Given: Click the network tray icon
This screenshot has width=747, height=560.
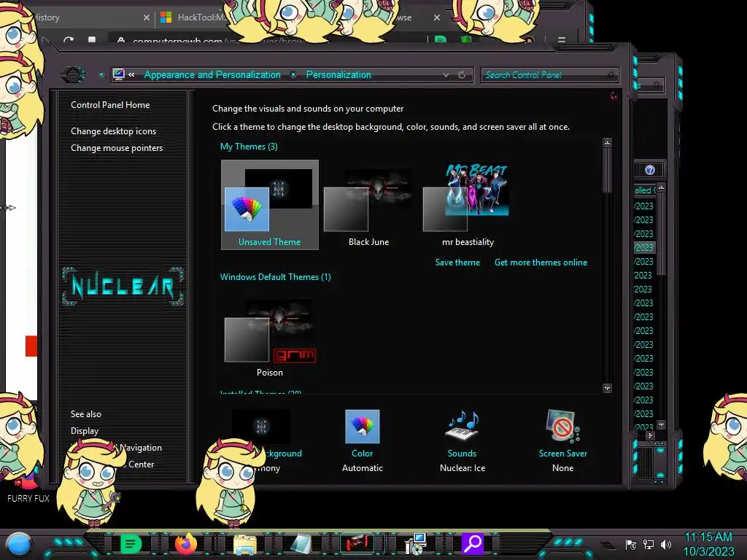Looking at the screenshot, I should 649,544.
